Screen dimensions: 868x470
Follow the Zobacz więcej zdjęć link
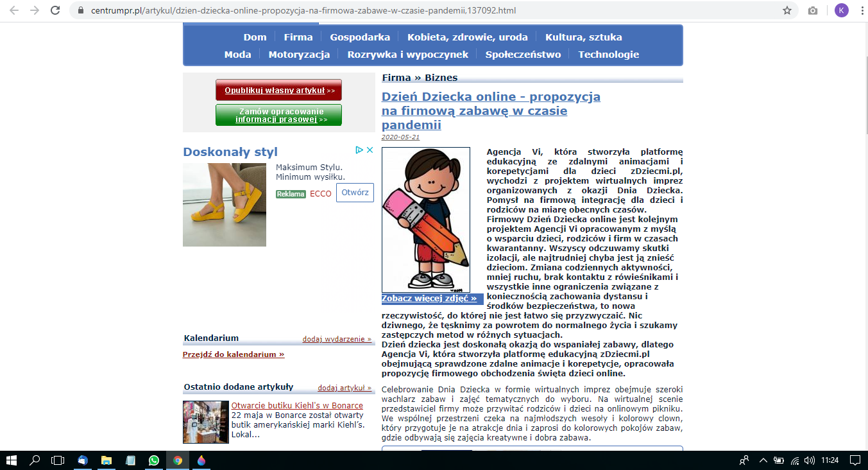tap(429, 299)
